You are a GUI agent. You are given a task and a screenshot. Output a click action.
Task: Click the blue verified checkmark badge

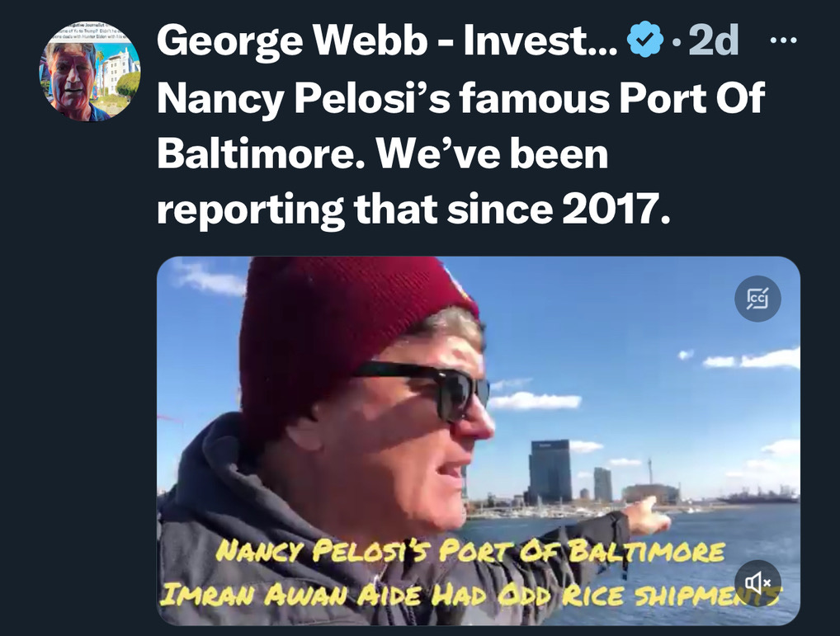644,40
